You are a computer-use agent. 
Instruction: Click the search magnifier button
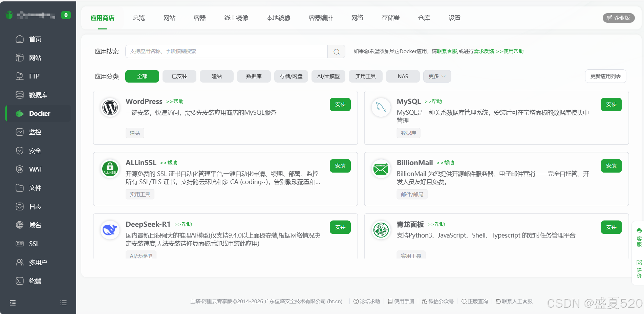click(336, 51)
